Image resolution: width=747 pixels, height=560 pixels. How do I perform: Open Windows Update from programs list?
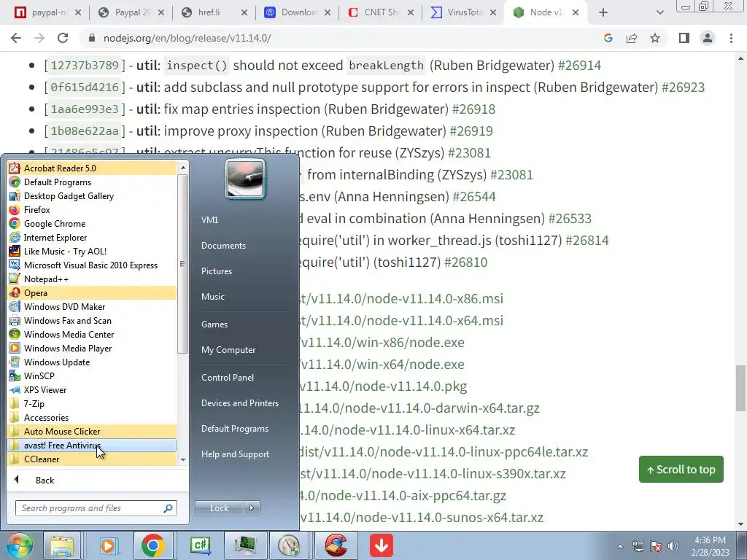coord(92,362)
